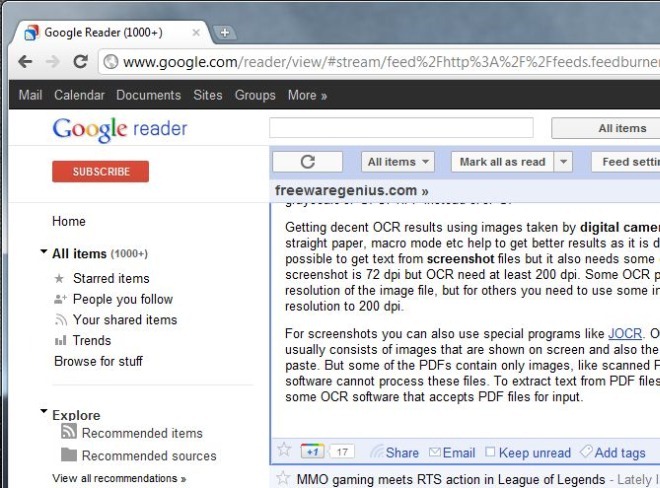Click the browser address bar URL
This screenshot has height=488, width=660.
click(x=390, y=62)
